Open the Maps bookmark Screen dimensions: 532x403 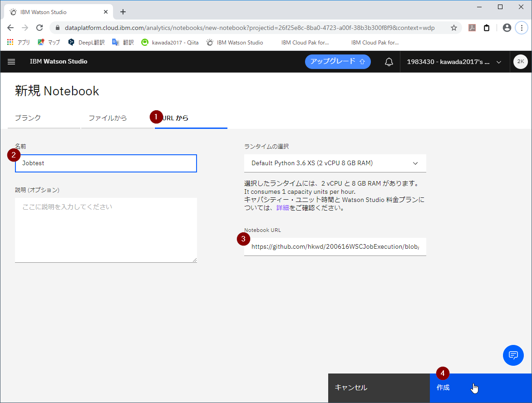point(49,42)
